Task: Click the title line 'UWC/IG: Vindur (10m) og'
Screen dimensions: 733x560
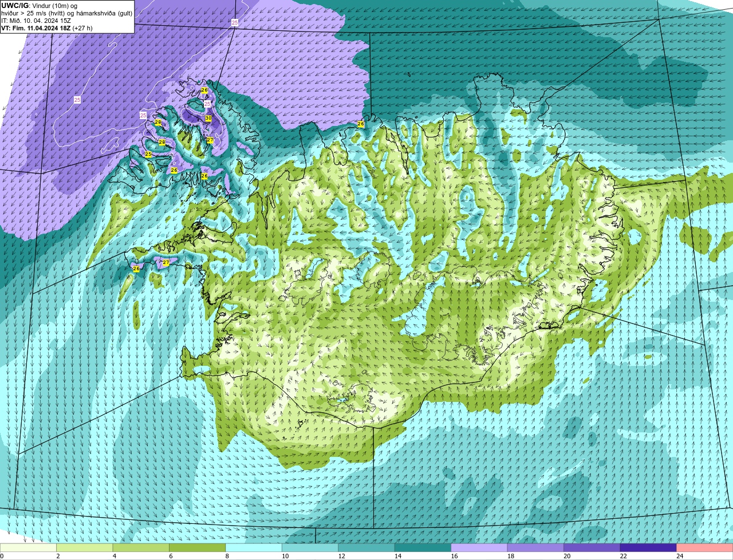Action: click(x=40, y=6)
